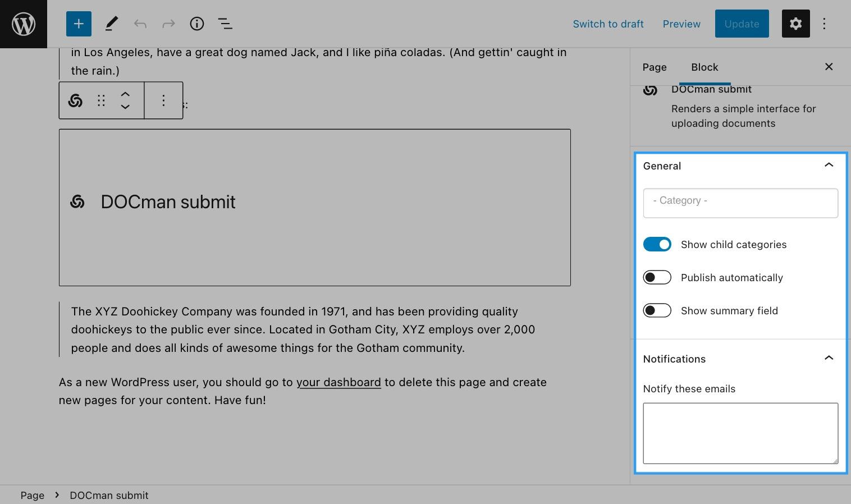Enable Show summary field toggle
This screenshot has width=851, height=504.
[x=657, y=311]
